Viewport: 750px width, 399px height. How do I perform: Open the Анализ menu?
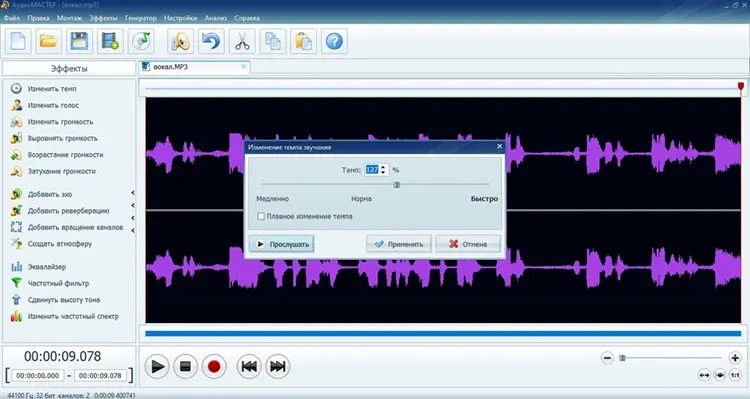click(x=216, y=18)
